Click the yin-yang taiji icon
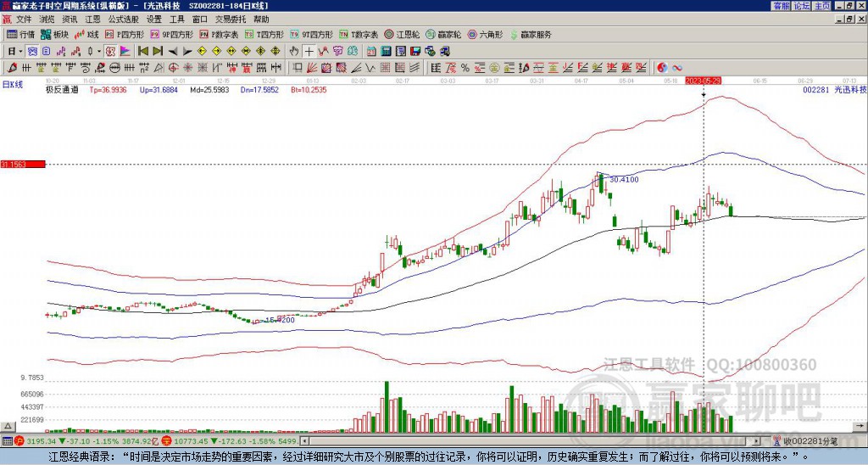The height and width of the screenshot is (465, 868). 663,67
